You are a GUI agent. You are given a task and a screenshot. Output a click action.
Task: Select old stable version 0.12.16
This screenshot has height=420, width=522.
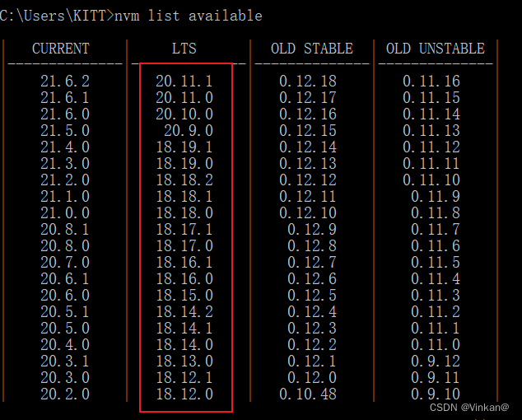(308, 114)
